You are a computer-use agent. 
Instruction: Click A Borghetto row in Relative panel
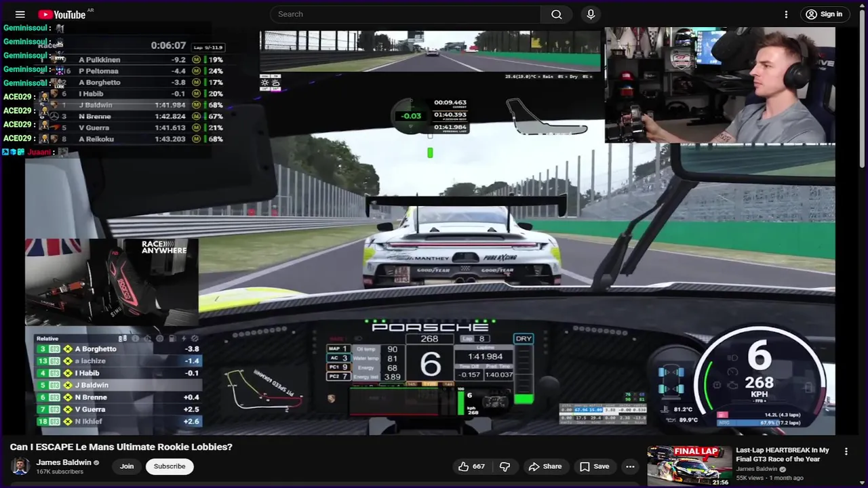(x=118, y=349)
